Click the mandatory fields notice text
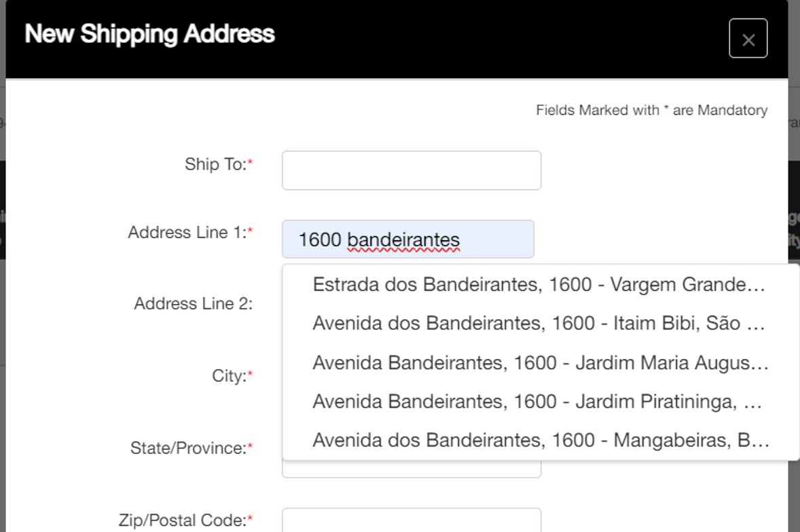800x532 pixels. (x=651, y=110)
